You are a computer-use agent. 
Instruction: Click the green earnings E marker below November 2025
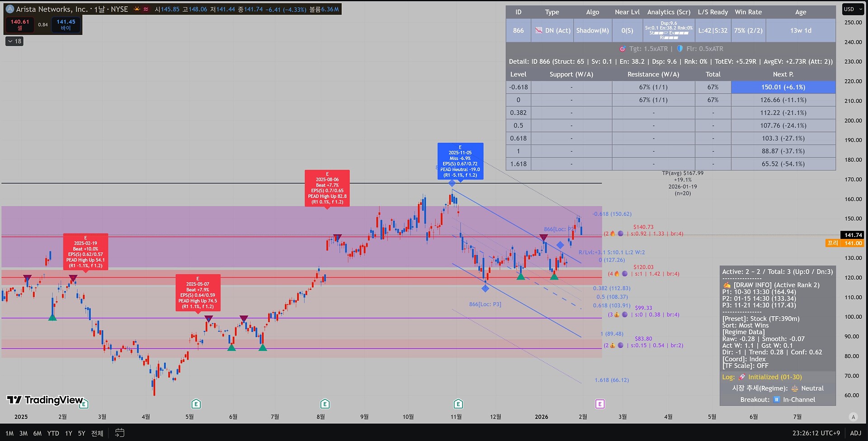pyautogui.click(x=458, y=403)
